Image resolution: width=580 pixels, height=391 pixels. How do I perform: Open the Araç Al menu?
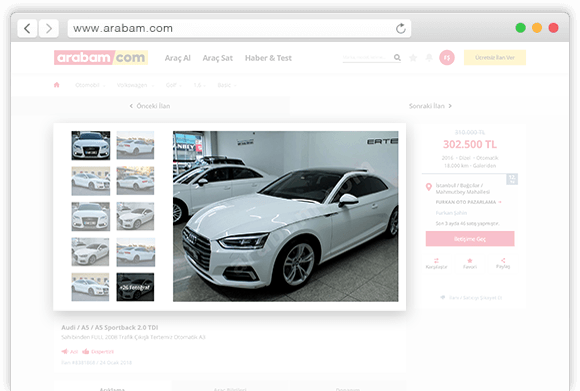178,58
